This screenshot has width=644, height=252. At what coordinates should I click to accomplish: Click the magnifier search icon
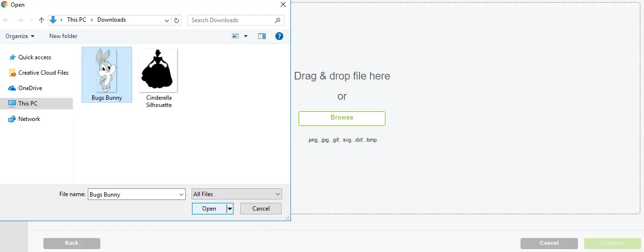(278, 20)
